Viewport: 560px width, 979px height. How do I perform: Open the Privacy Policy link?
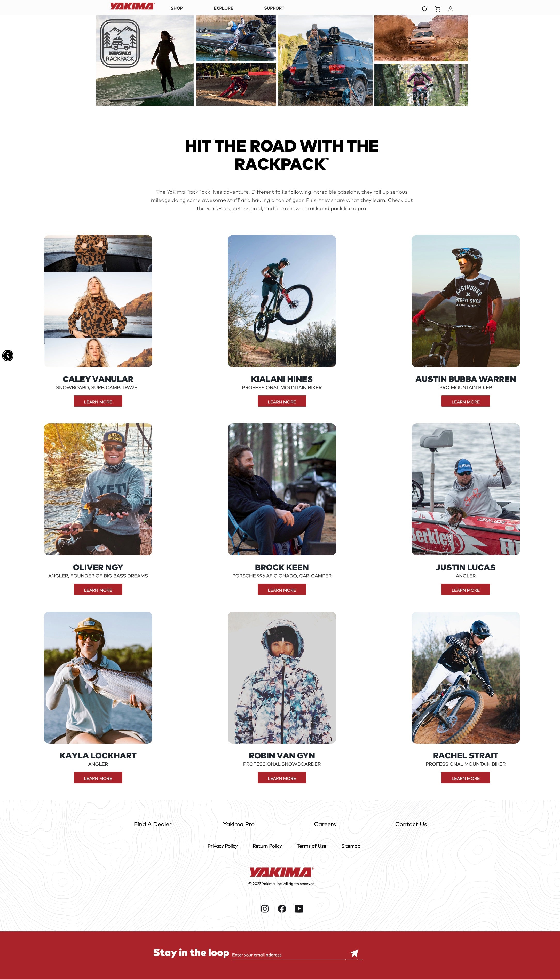coord(223,846)
